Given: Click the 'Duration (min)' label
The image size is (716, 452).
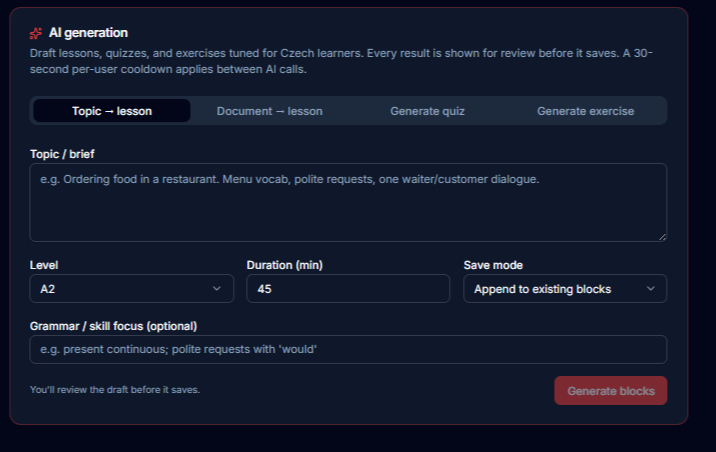Looking at the screenshot, I should click(284, 265).
